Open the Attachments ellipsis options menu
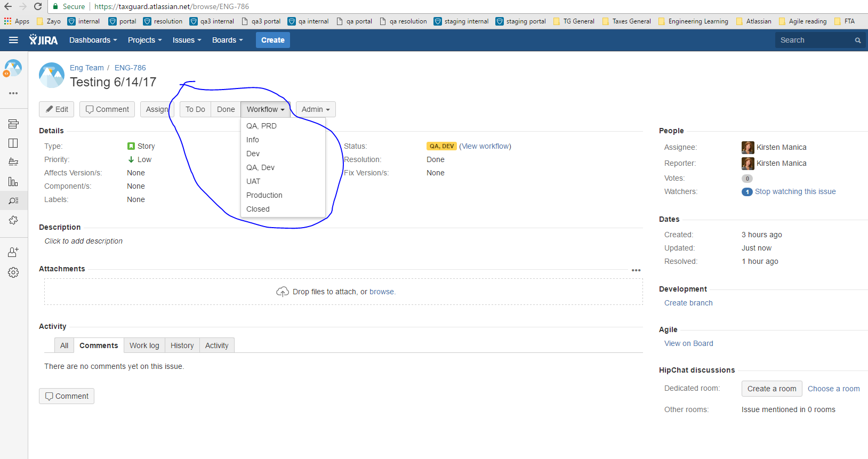 pos(636,270)
